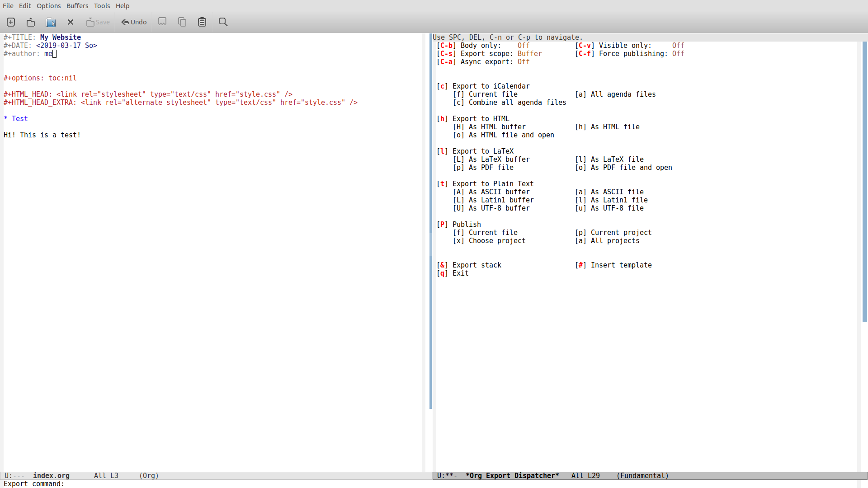Click the New File toolbar icon
This screenshot has height=488, width=868.
pyautogui.click(x=11, y=22)
